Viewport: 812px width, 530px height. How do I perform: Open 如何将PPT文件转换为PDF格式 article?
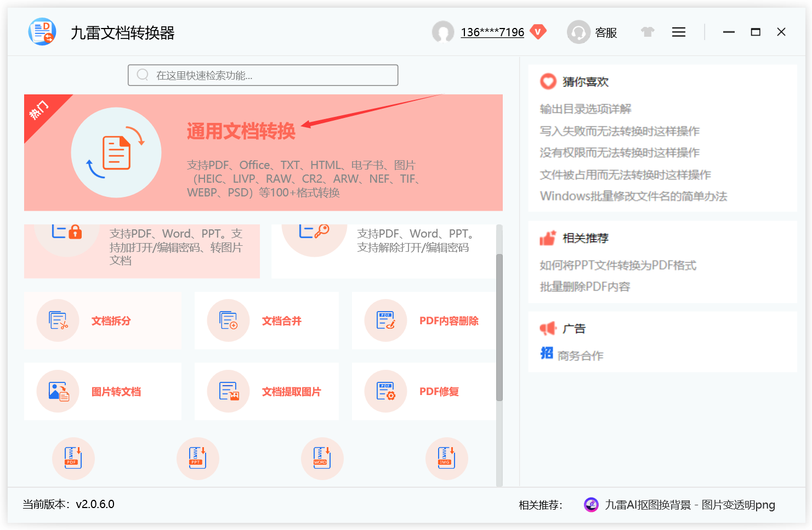(x=618, y=265)
